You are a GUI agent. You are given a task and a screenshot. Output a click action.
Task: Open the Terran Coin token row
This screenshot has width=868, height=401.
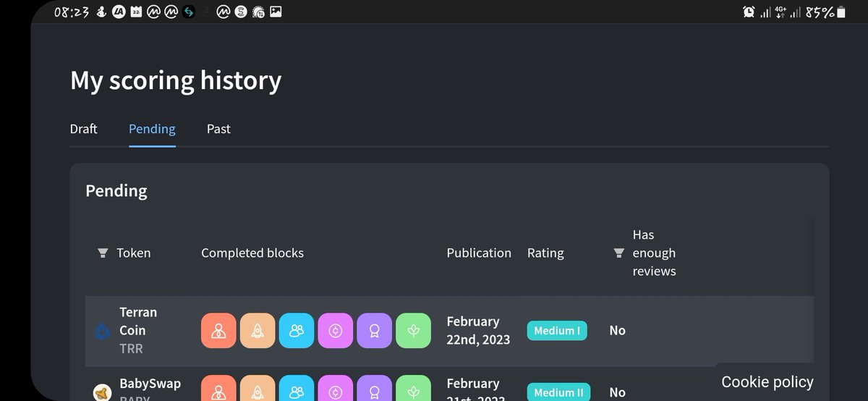pos(449,330)
